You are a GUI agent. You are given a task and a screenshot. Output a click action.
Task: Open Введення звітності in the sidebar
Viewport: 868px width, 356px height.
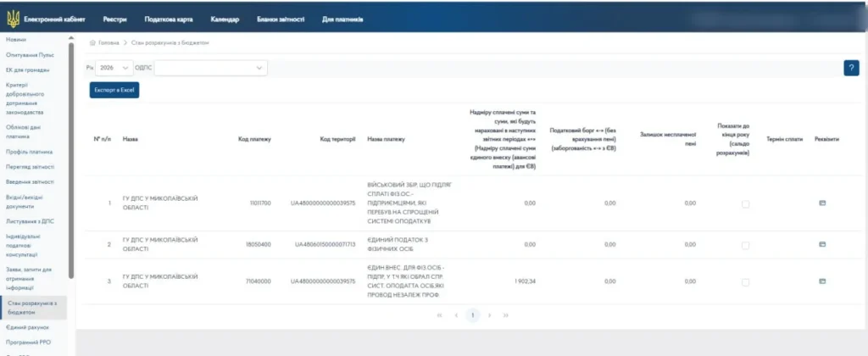tap(30, 181)
